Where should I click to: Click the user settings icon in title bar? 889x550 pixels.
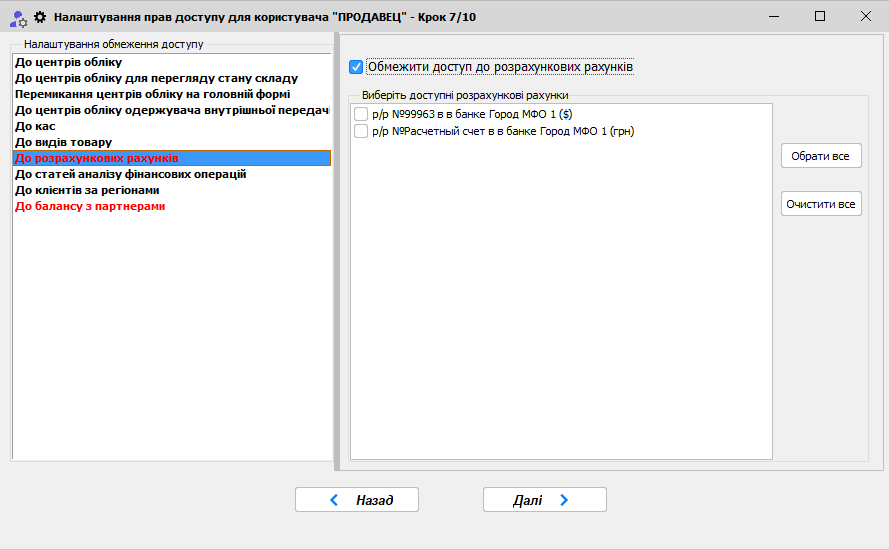point(17,17)
